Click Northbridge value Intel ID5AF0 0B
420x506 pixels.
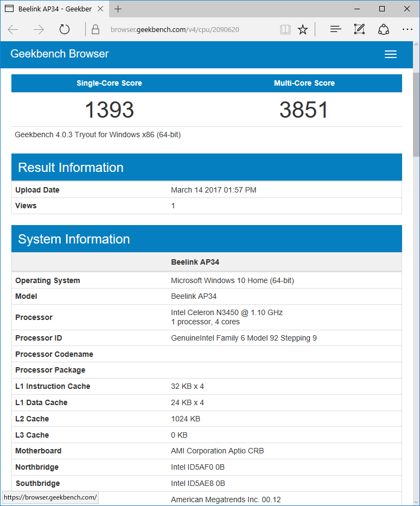[x=198, y=467]
